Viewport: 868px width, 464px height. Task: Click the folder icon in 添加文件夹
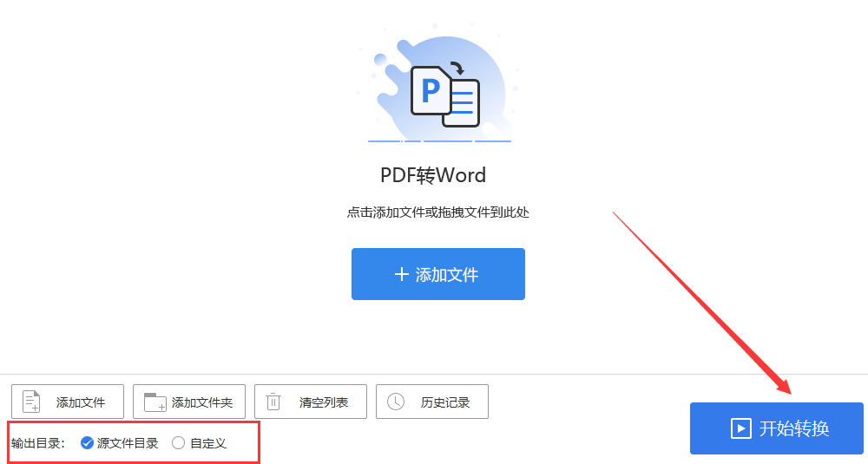pos(155,402)
